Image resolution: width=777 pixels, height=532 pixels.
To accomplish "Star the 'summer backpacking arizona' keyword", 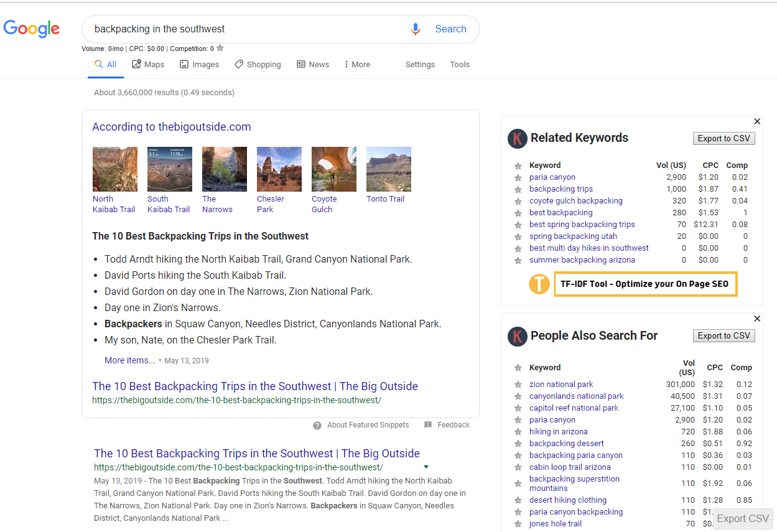I will pos(518,260).
